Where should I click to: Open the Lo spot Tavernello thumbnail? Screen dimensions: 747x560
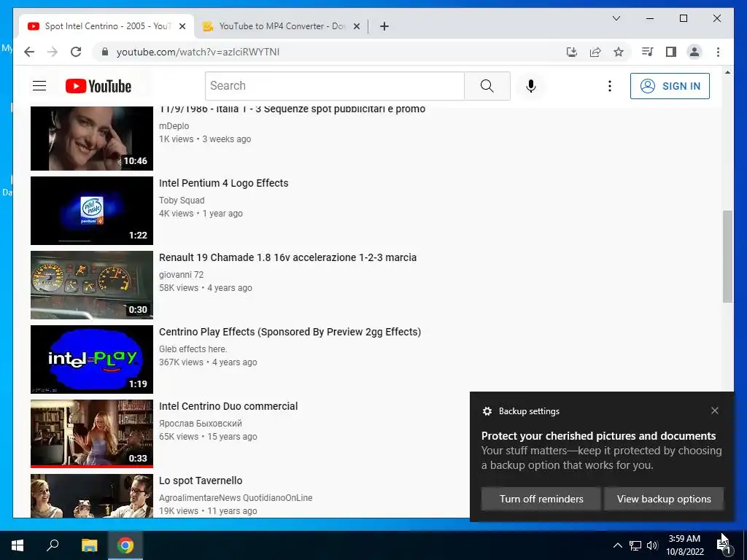pyautogui.click(x=92, y=496)
